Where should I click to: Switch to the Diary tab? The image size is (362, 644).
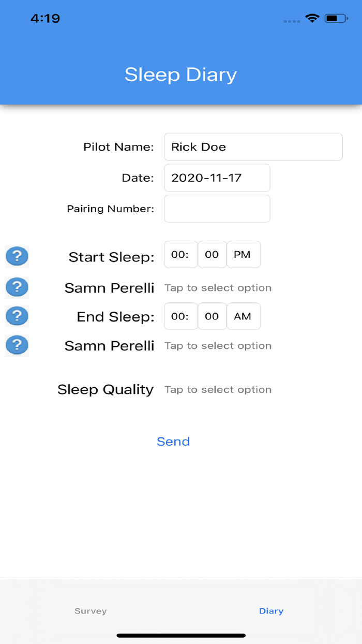[x=271, y=611]
